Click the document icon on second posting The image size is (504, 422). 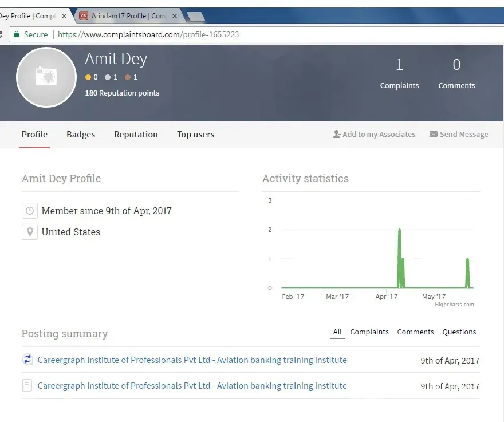27,385
